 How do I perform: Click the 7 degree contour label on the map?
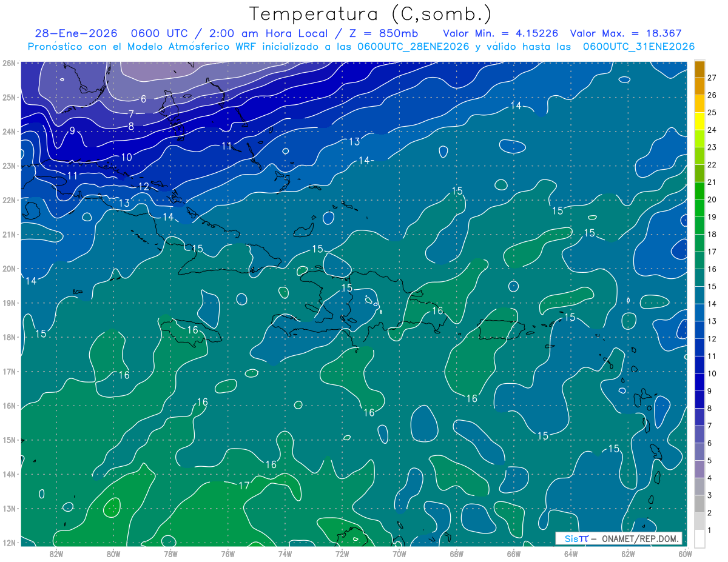131,114
